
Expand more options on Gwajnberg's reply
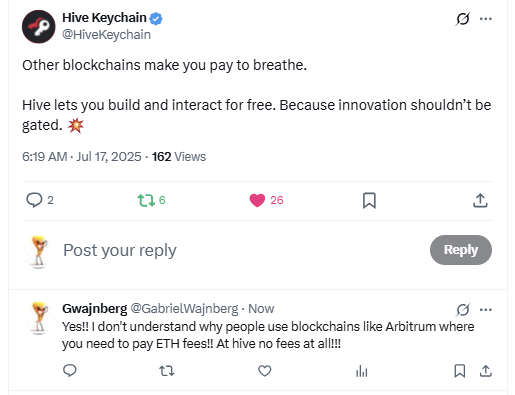486,310
